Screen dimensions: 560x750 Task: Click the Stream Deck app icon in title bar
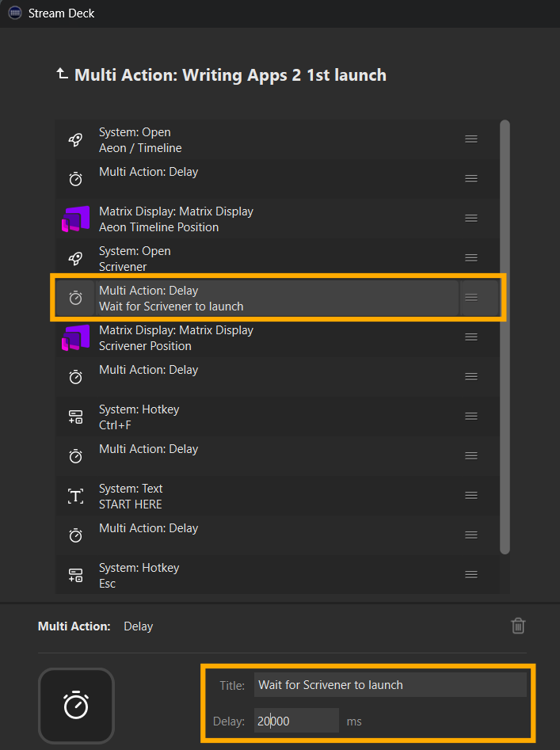15,13
